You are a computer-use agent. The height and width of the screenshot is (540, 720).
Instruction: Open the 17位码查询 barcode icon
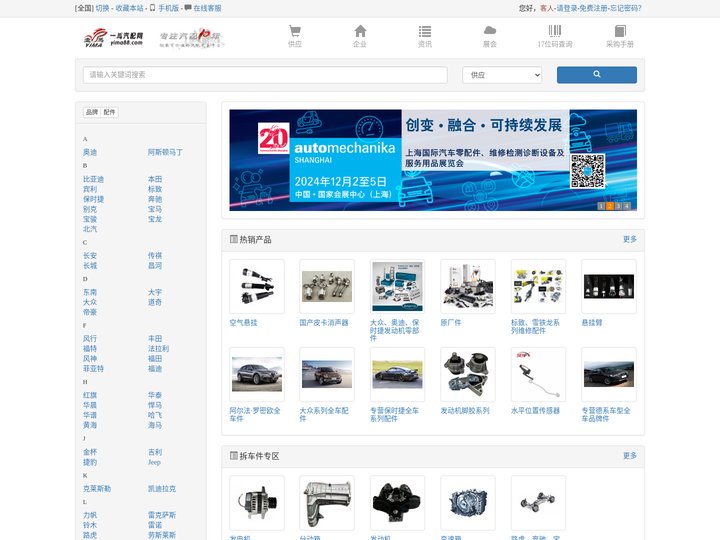(x=555, y=31)
